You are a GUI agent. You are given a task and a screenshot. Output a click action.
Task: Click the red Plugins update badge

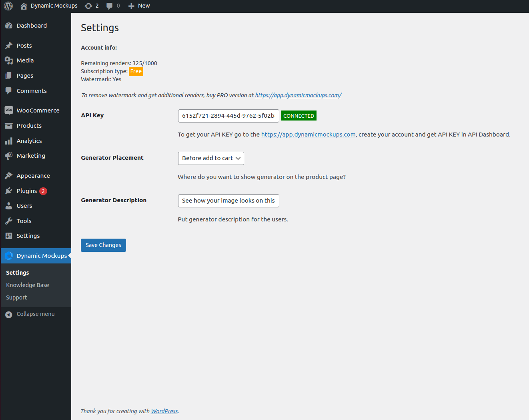point(43,191)
